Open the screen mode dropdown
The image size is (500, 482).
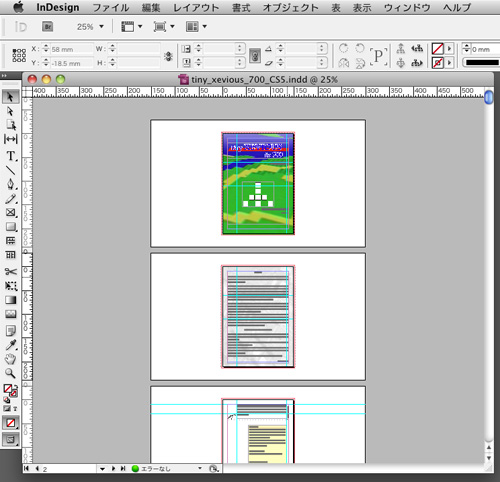click(x=164, y=26)
